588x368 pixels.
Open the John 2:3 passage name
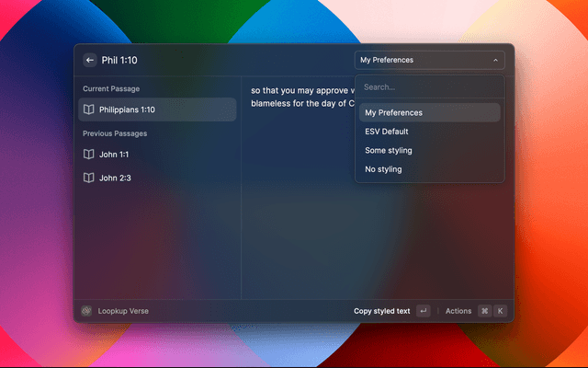click(x=115, y=178)
